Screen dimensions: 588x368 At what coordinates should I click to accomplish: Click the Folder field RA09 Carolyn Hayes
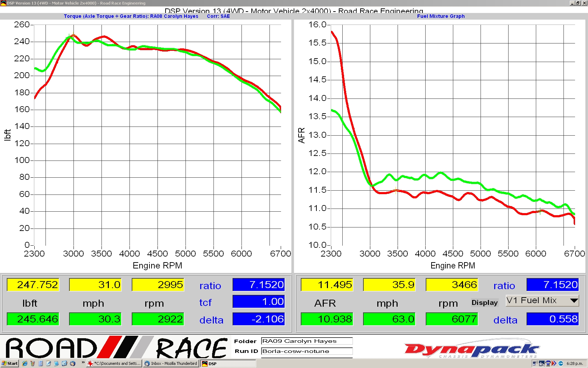[x=307, y=341]
